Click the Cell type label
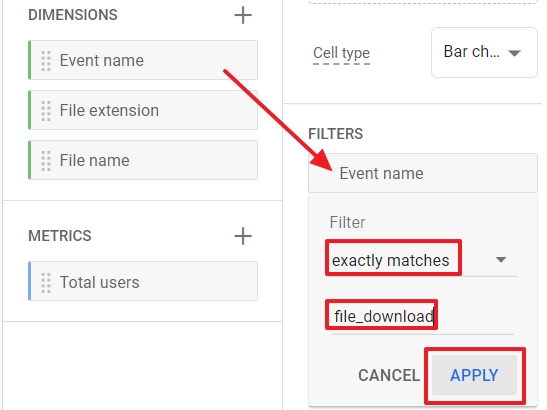This screenshot has height=410, width=547. [341, 53]
